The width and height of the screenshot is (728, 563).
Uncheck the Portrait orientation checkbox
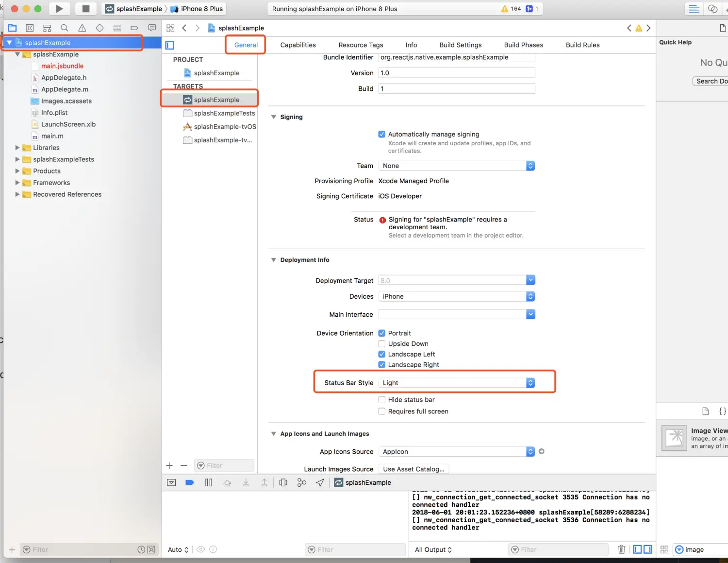coord(382,333)
